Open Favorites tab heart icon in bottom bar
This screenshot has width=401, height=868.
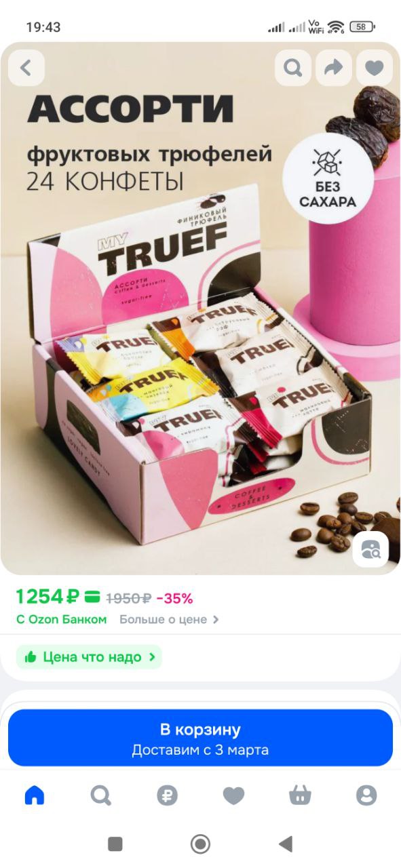(x=233, y=795)
